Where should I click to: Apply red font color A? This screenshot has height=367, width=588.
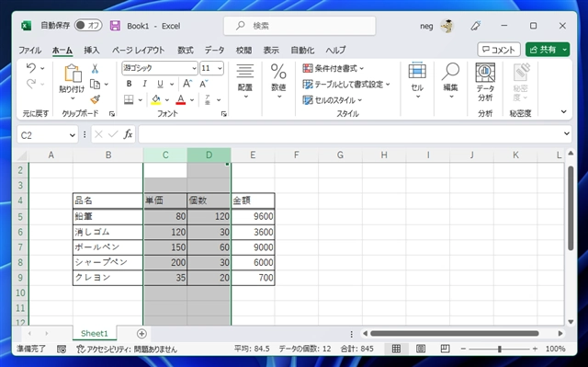181,99
